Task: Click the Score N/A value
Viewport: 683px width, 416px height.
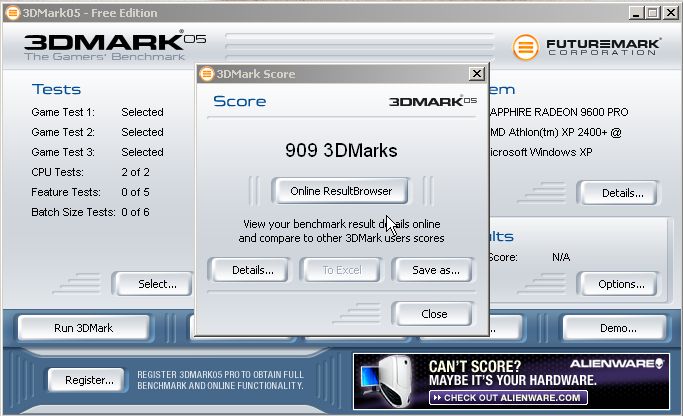Action: (561, 257)
